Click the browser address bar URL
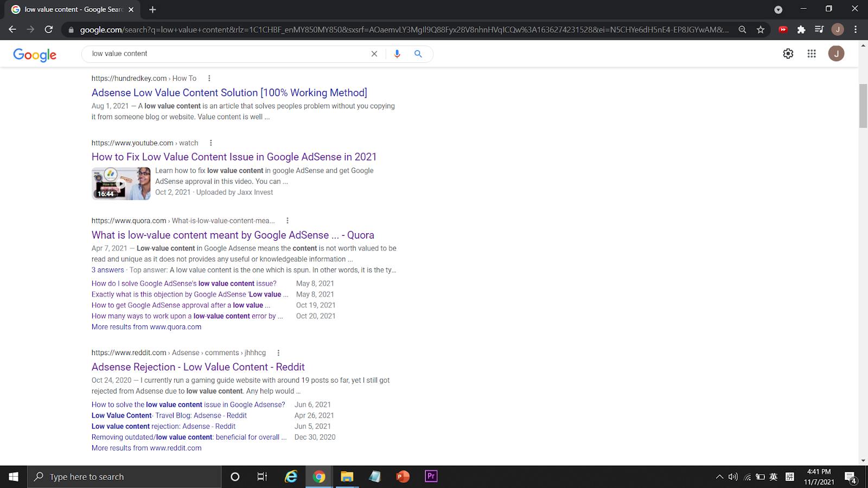868x488 pixels. pyautogui.click(x=404, y=30)
